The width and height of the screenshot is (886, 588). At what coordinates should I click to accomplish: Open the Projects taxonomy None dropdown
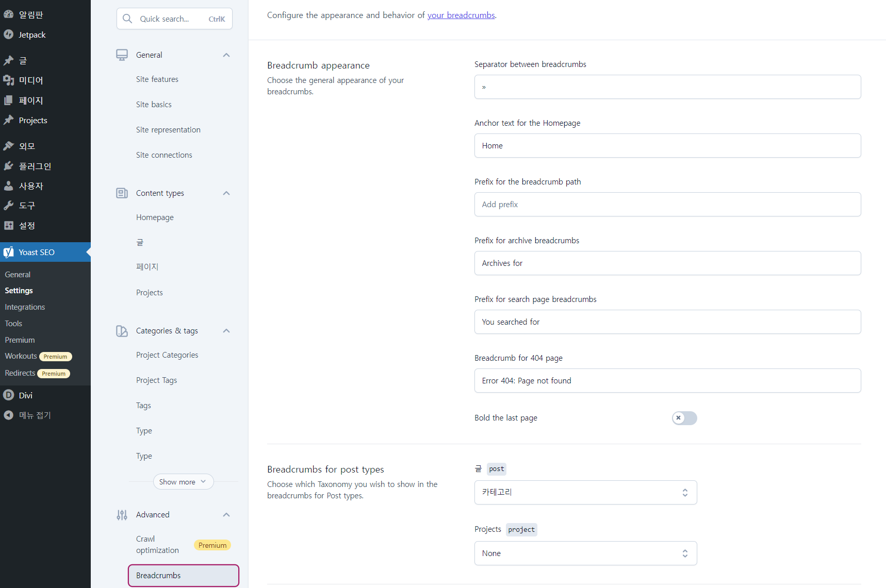tap(585, 553)
